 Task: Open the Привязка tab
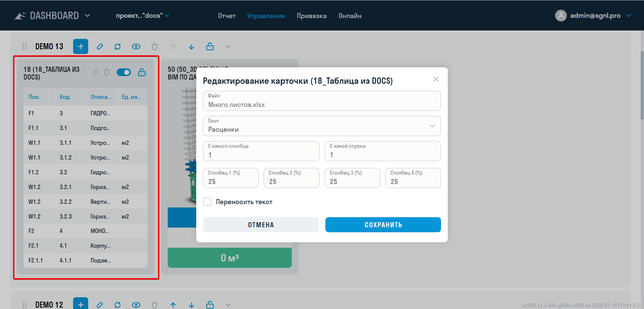312,16
